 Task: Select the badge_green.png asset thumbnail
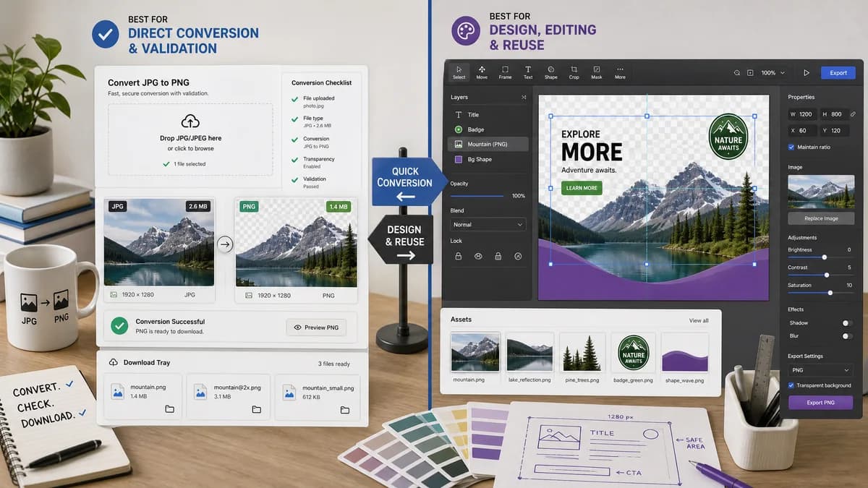click(x=634, y=352)
